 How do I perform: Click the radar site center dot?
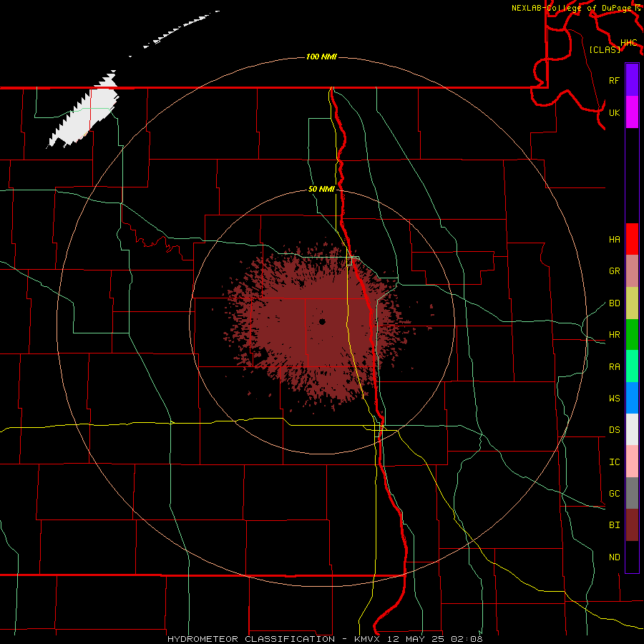[x=322, y=321]
